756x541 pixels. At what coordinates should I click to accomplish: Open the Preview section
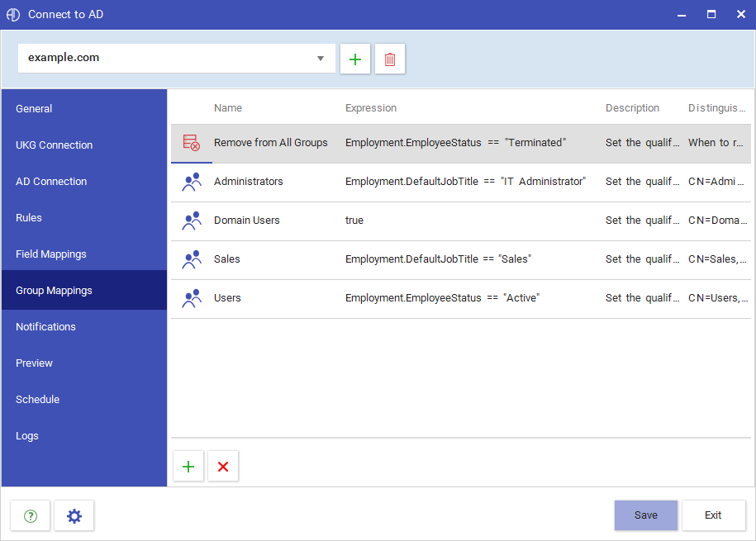[x=84, y=363]
